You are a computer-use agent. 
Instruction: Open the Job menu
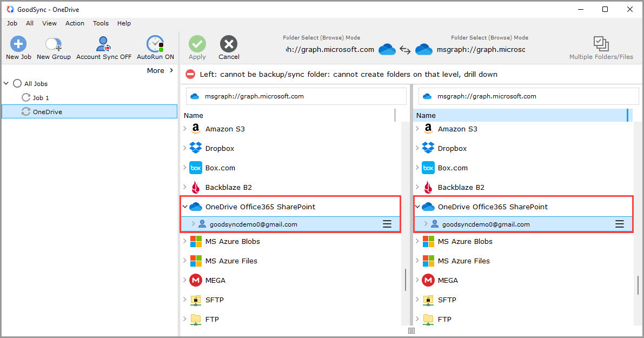click(12, 23)
